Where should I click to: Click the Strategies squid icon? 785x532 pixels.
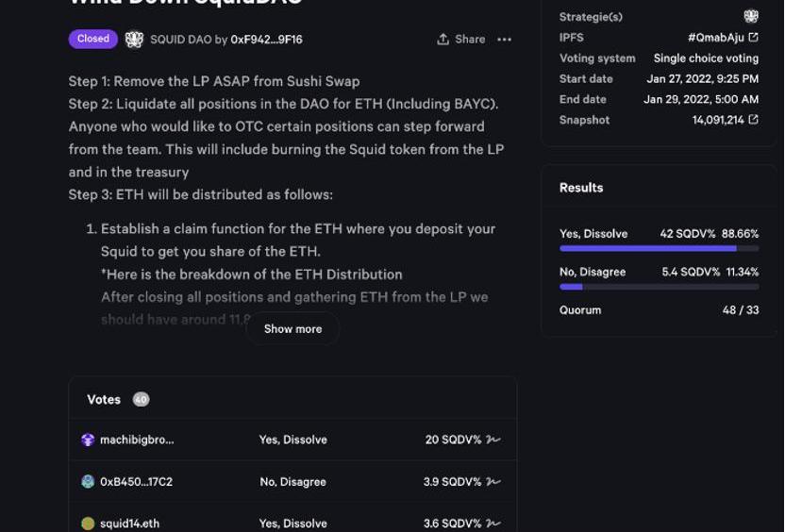pyautogui.click(x=751, y=16)
